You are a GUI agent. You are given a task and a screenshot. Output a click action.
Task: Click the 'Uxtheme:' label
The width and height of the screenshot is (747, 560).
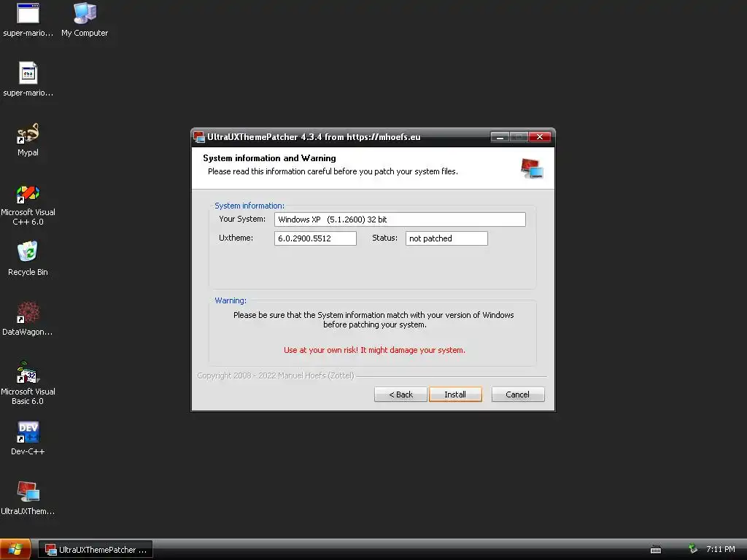click(236, 238)
